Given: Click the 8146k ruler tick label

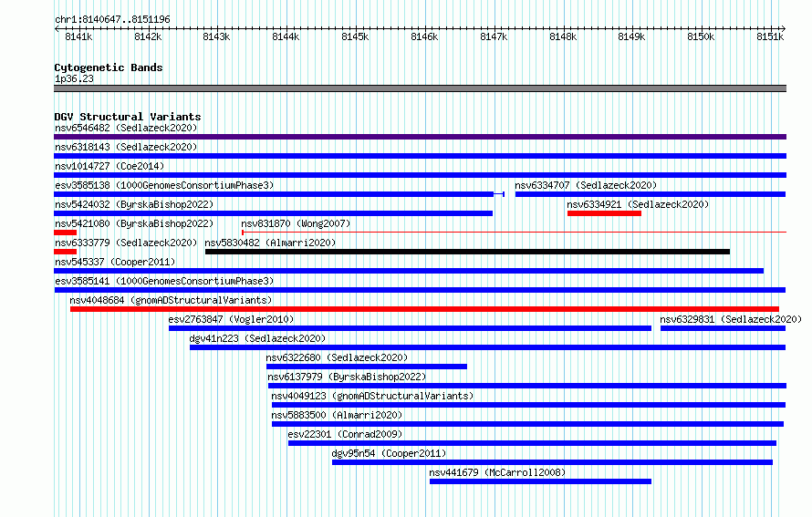Looking at the screenshot, I should click(424, 36).
